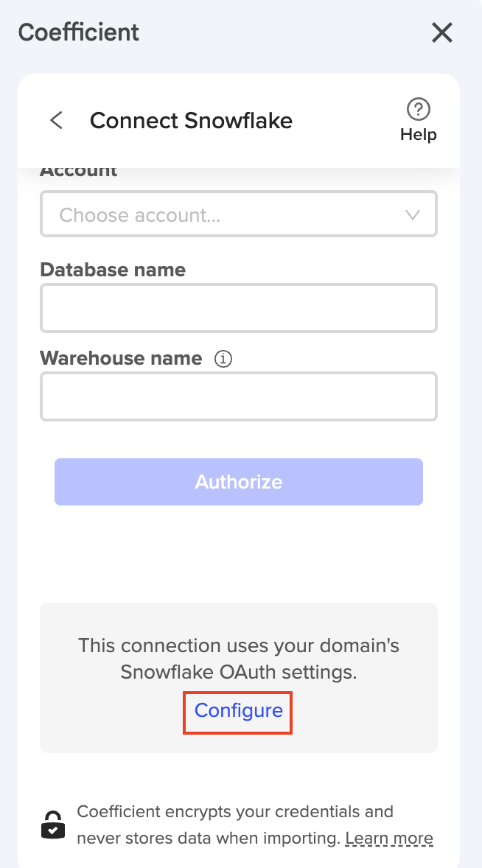Go back using the left arrow
Viewport: 482px width, 868px height.
tap(57, 120)
